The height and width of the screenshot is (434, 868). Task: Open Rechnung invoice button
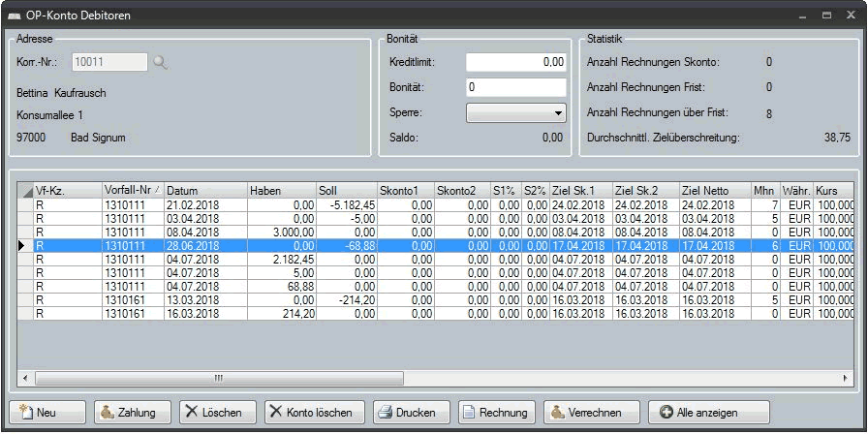pyautogui.click(x=497, y=413)
